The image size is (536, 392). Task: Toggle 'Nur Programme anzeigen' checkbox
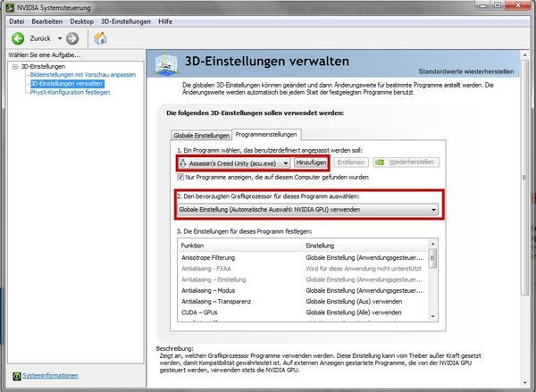pos(180,177)
